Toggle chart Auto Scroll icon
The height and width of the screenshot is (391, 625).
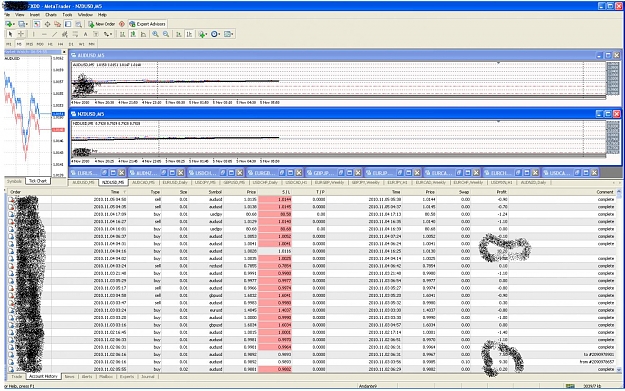pyautogui.click(x=179, y=34)
